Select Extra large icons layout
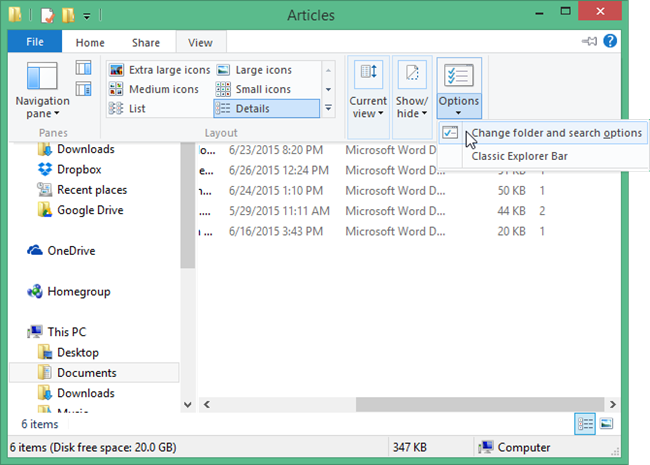 pyautogui.click(x=160, y=70)
